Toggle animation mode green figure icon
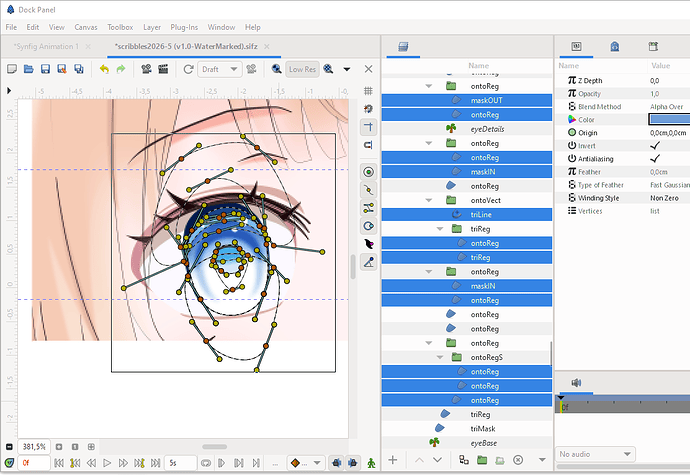Image resolution: width=690 pixels, height=475 pixels. click(x=372, y=463)
